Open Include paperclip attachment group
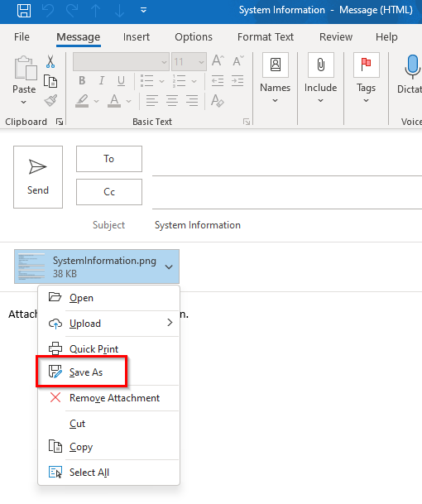 point(321,79)
